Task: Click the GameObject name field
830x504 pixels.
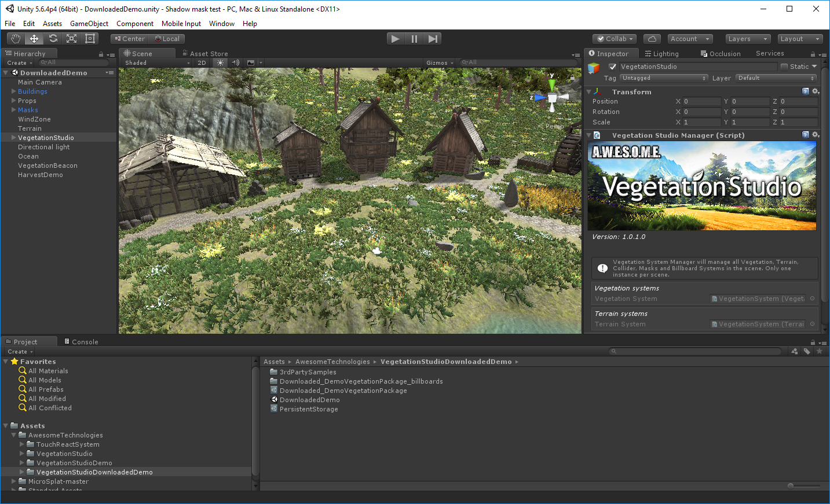Action: click(698, 67)
